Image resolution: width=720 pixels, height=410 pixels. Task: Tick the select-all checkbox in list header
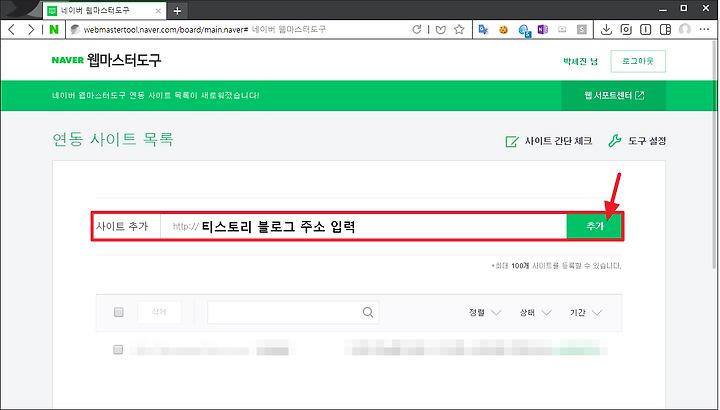point(118,312)
